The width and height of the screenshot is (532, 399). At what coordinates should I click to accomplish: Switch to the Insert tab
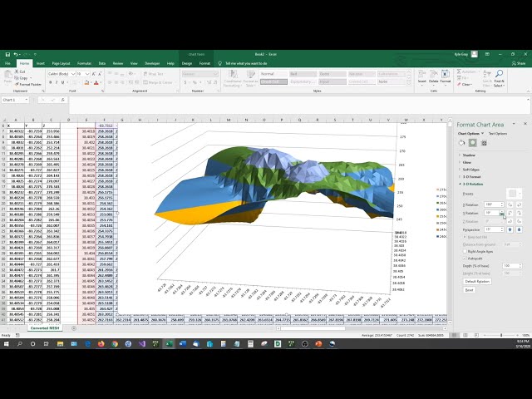click(41, 63)
